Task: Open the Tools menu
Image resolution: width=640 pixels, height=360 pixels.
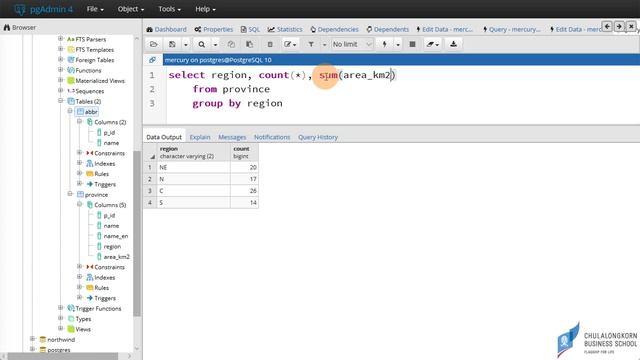Action: point(169,9)
